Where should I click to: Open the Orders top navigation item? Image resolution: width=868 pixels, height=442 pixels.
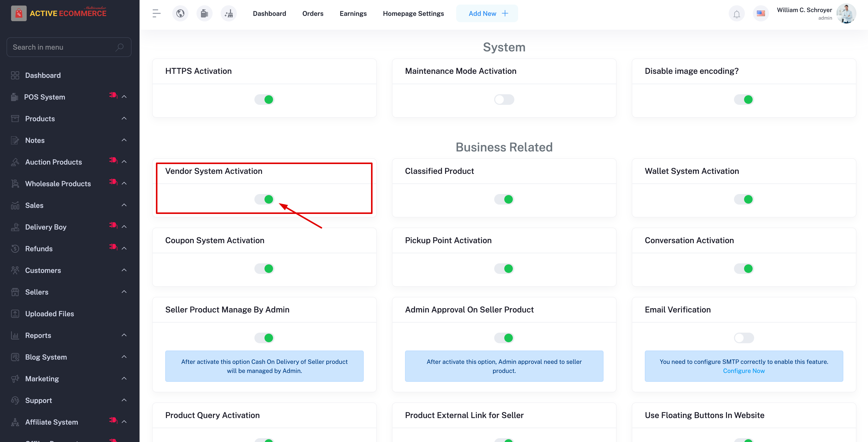[x=313, y=14]
